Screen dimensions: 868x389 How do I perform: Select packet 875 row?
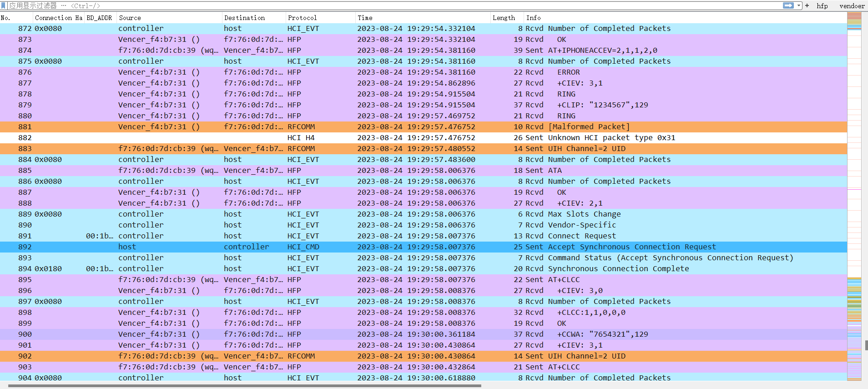423,61
